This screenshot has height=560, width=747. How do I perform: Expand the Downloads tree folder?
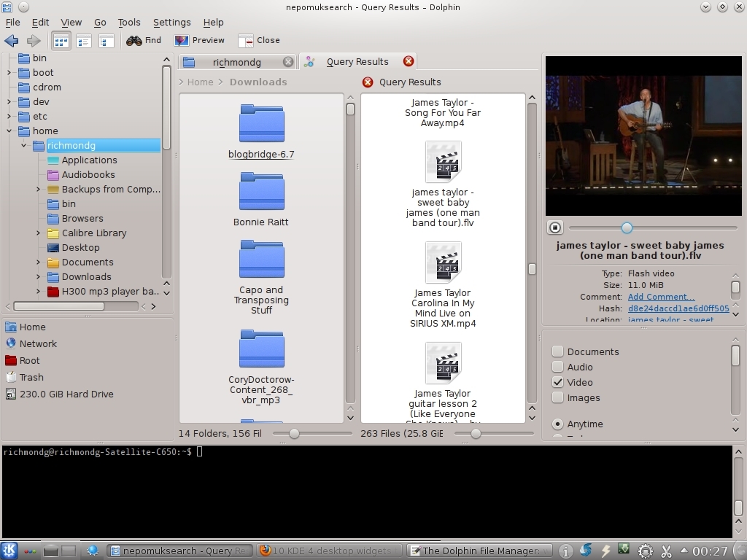pyautogui.click(x=38, y=277)
